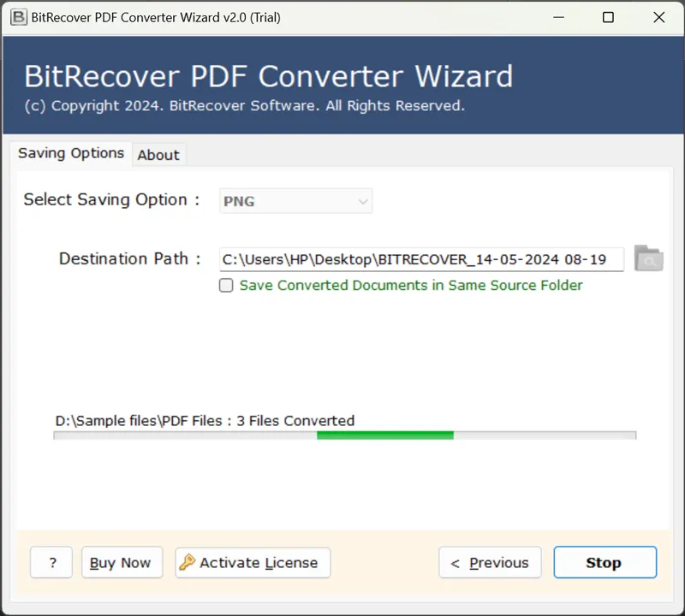The image size is (685, 616).
Task: Stop the conversion with the Stop button
Action: tap(605, 563)
